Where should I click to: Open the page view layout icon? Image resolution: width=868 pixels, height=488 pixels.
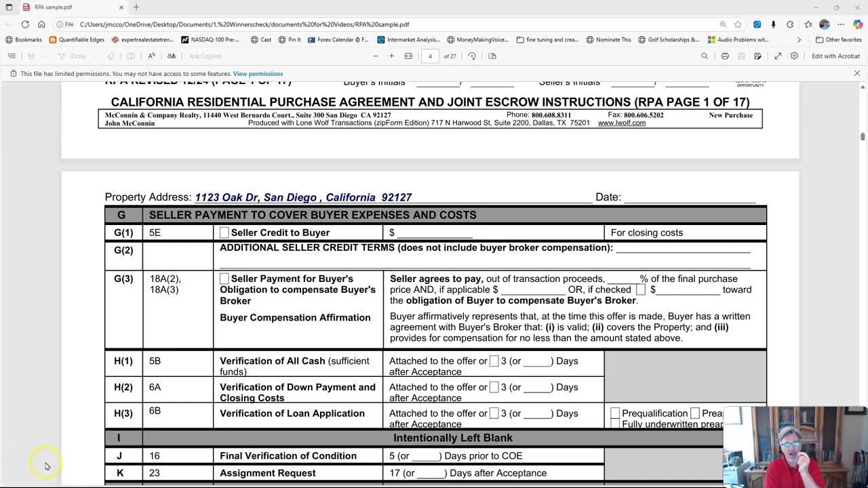tap(492, 56)
